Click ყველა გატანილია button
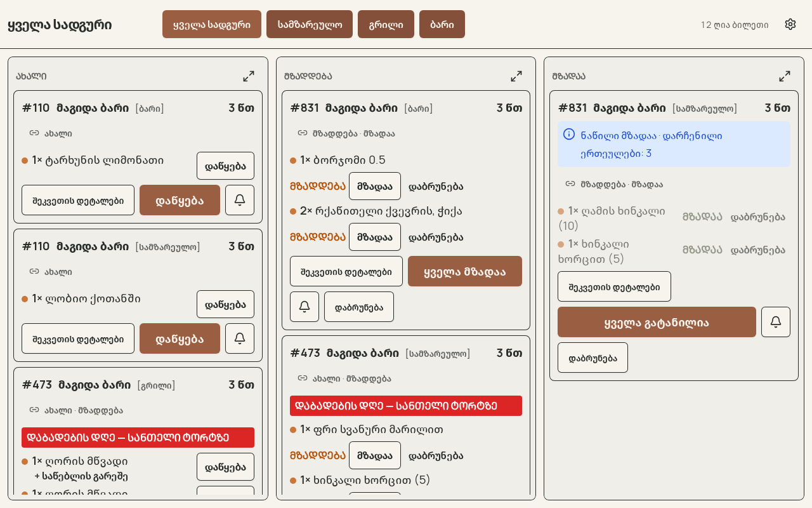 tap(657, 322)
